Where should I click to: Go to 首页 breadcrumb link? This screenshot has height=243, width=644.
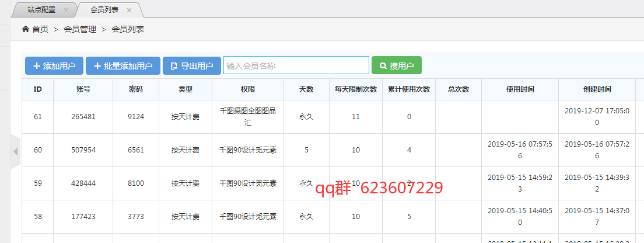[x=40, y=29]
